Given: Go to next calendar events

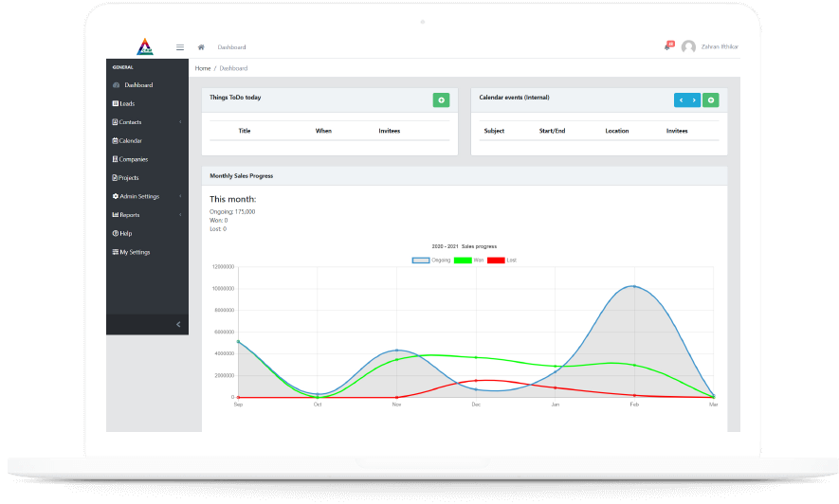Looking at the screenshot, I should click(x=694, y=99).
